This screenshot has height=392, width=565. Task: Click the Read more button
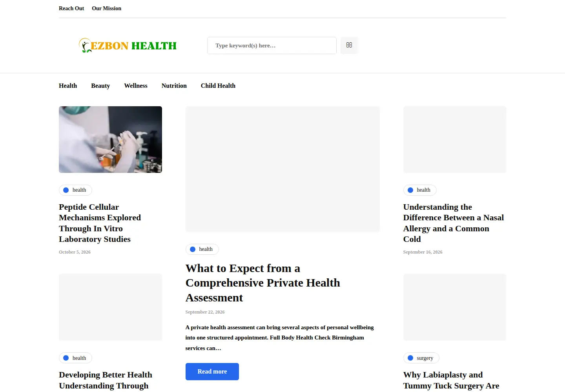coord(212,372)
